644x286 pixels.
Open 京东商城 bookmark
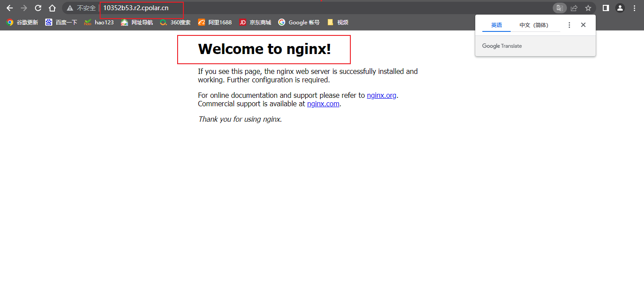[x=255, y=22]
